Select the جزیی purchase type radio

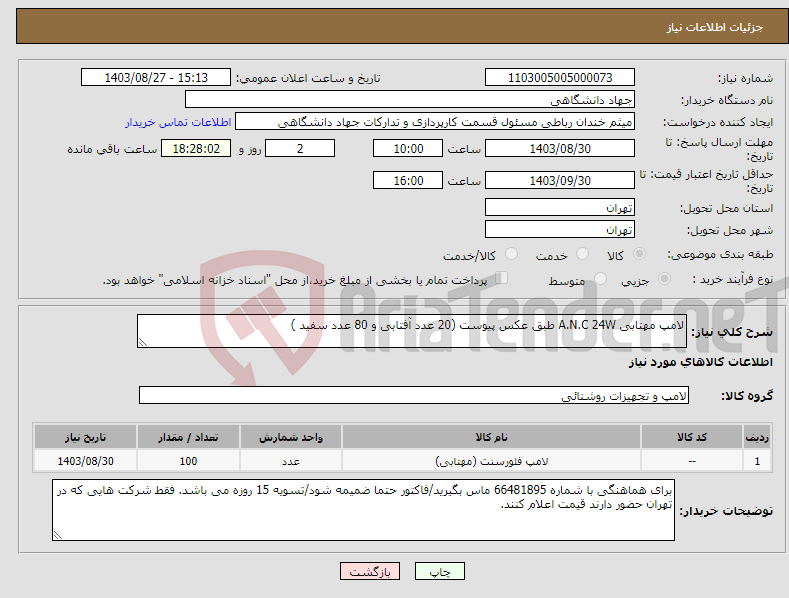664,278
